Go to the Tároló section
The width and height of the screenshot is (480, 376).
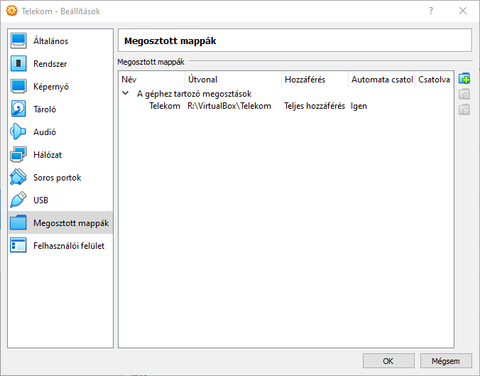(60, 109)
